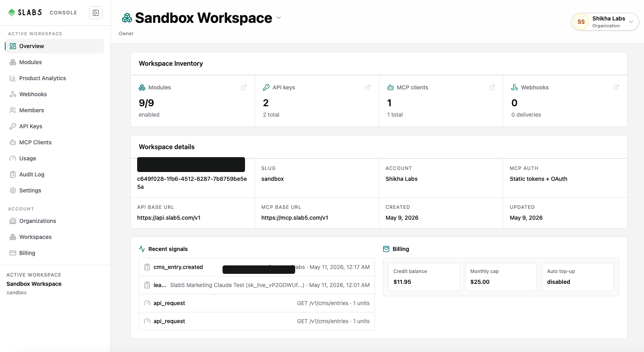This screenshot has width=644, height=352.
Task: Click the Audit Log clipboard icon
Action: pos(13,174)
